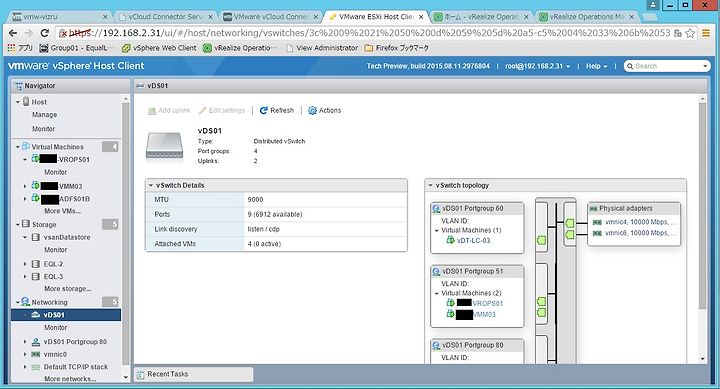Select vmnic6 physical adapter icon
The width and height of the screenshot is (720, 389).
597,233
